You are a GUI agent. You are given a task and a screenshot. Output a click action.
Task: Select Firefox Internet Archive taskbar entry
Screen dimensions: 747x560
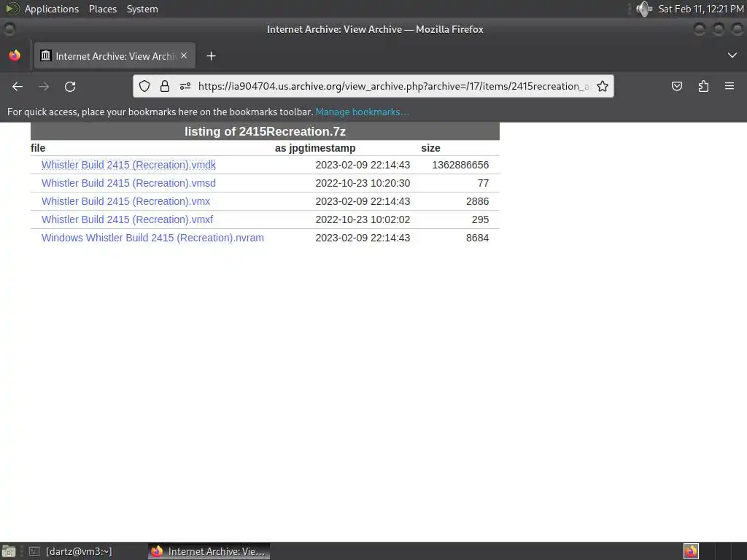[x=209, y=551]
